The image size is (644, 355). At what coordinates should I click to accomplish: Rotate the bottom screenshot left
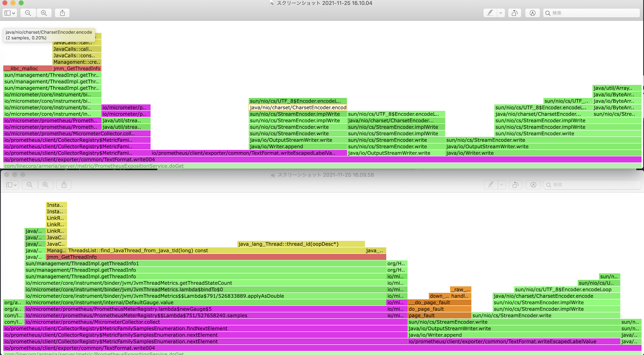coord(515,185)
